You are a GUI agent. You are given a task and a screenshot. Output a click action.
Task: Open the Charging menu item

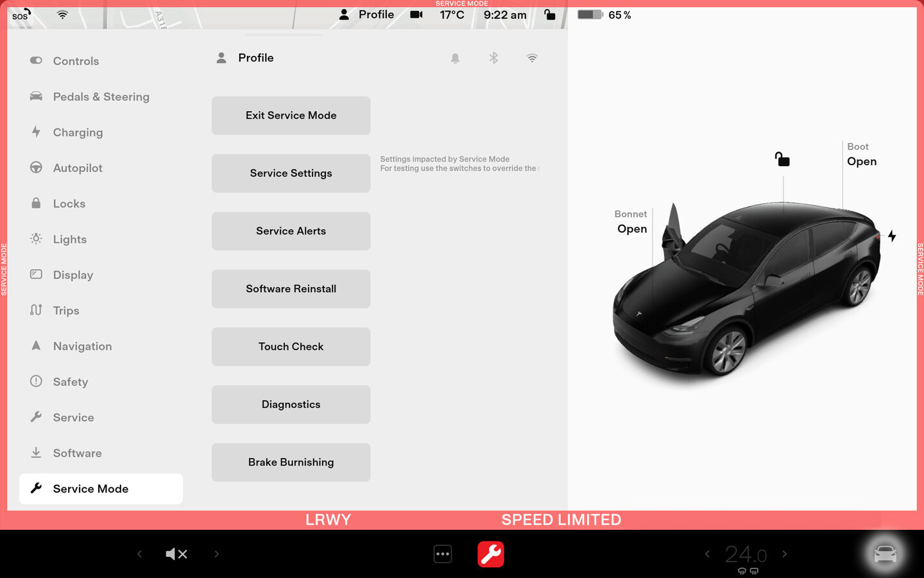coord(78,132)
